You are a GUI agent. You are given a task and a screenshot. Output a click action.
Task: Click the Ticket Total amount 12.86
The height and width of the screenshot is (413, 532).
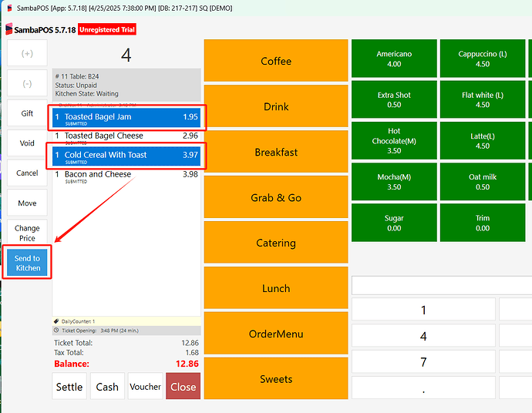(x=190, y=343)
